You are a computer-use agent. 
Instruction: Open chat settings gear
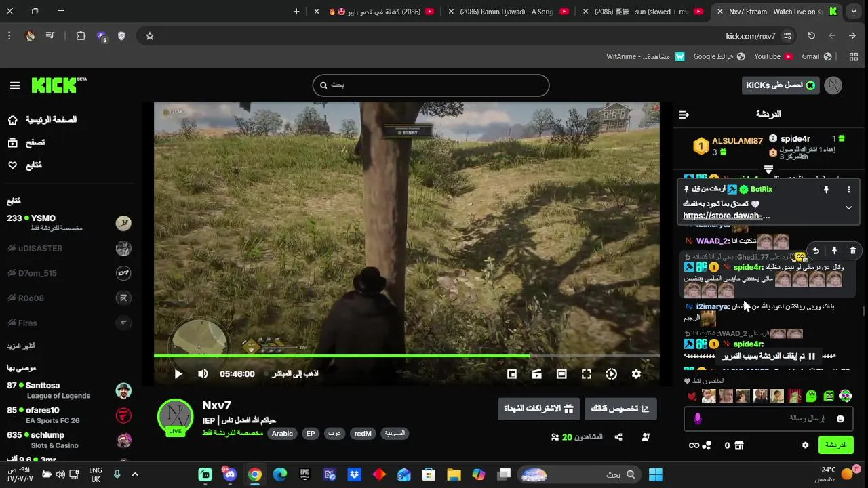point(806,445)
